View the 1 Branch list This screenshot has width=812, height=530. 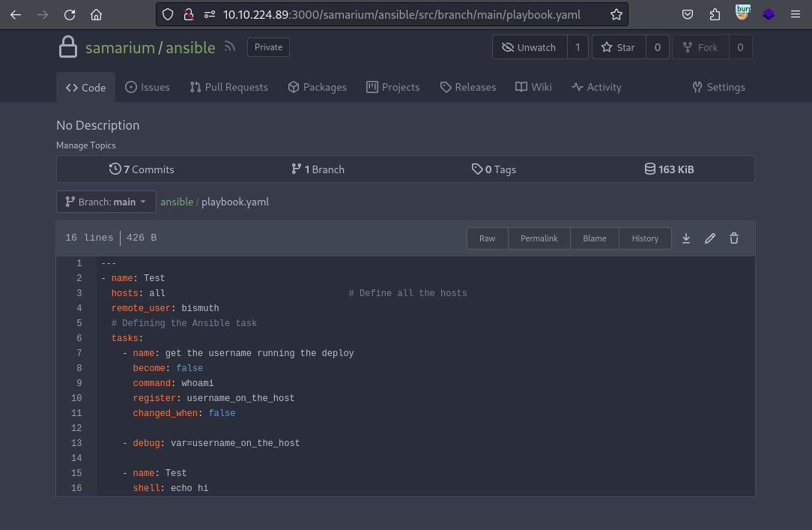click(x=318, y=169)
